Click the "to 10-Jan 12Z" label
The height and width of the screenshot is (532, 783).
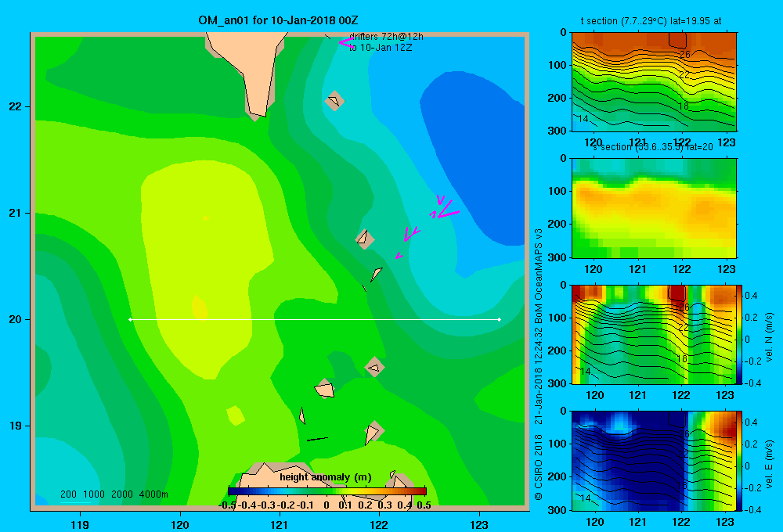point(381,48)
